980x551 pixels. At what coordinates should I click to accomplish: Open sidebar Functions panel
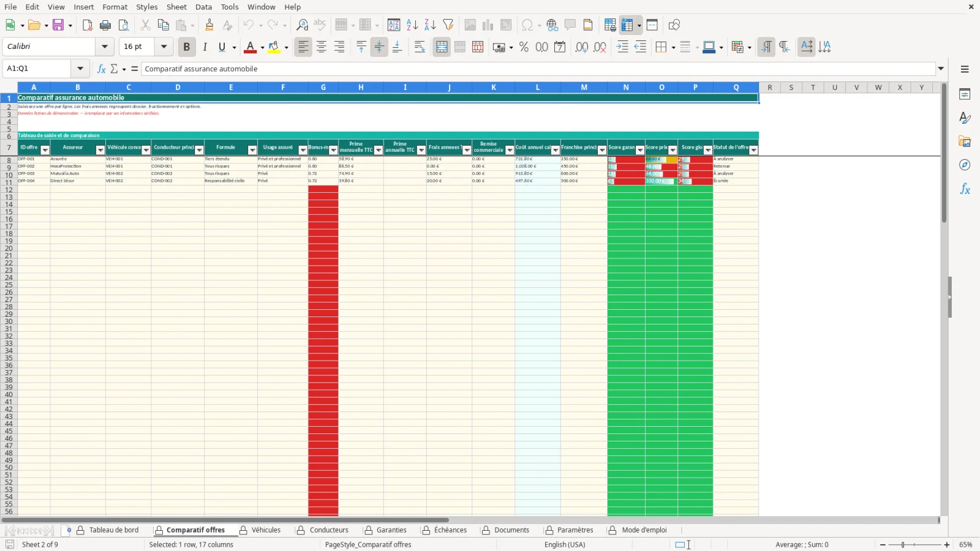point(965,189)
